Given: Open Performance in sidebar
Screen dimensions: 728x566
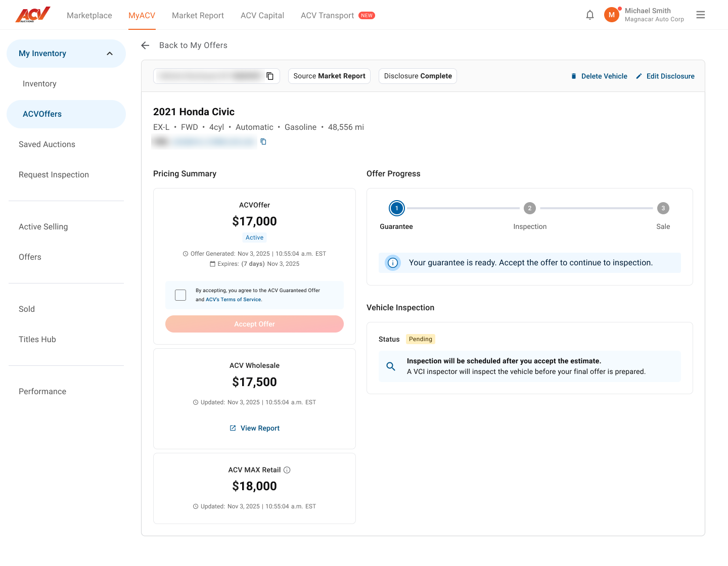Looking at the screenshot, I should [x=42, y=392].
